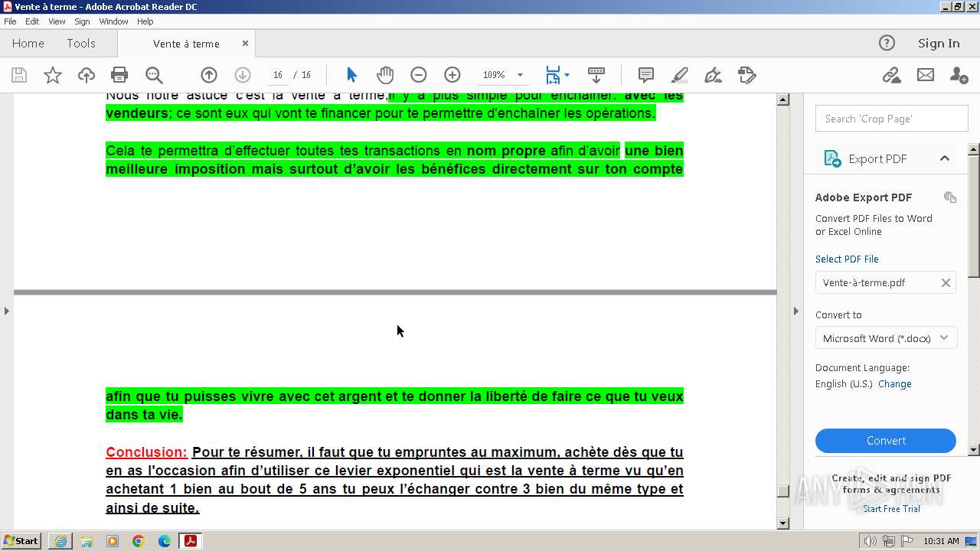This screenshot has width=980, height=551.
Task: Bookmark document with the star icon
Action: tap(53, 75)
